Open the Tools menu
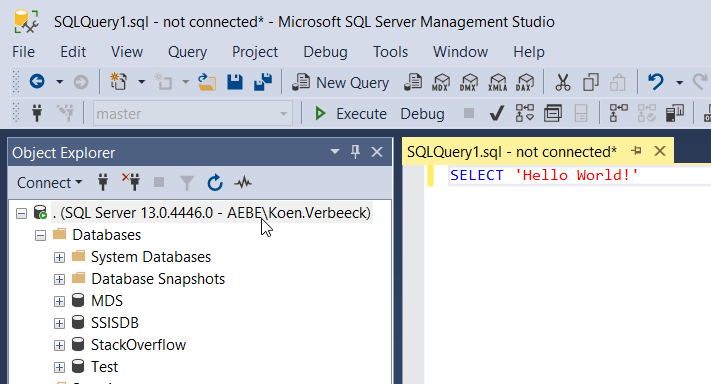Image resolution: width=711 pixels, height=384 pixels. (390, 52)
